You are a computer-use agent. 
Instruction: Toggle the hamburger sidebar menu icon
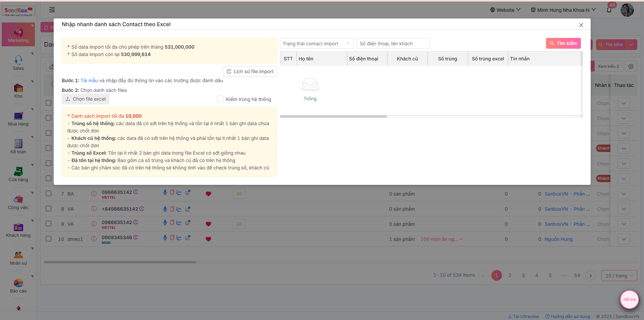pyautogui.click(x=52, y=10)
